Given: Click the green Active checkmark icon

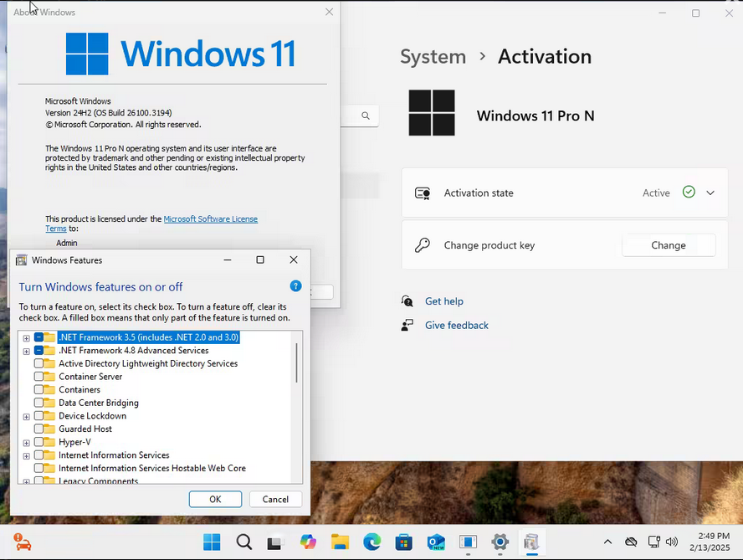Looking at the screenshot, I should (689, 192).
